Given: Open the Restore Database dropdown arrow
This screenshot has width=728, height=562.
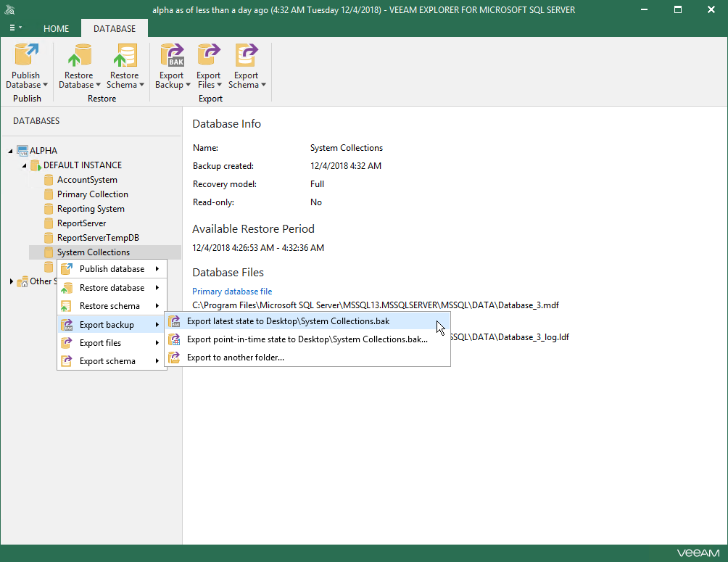Looking at the screenshot, I should point(98,85).
